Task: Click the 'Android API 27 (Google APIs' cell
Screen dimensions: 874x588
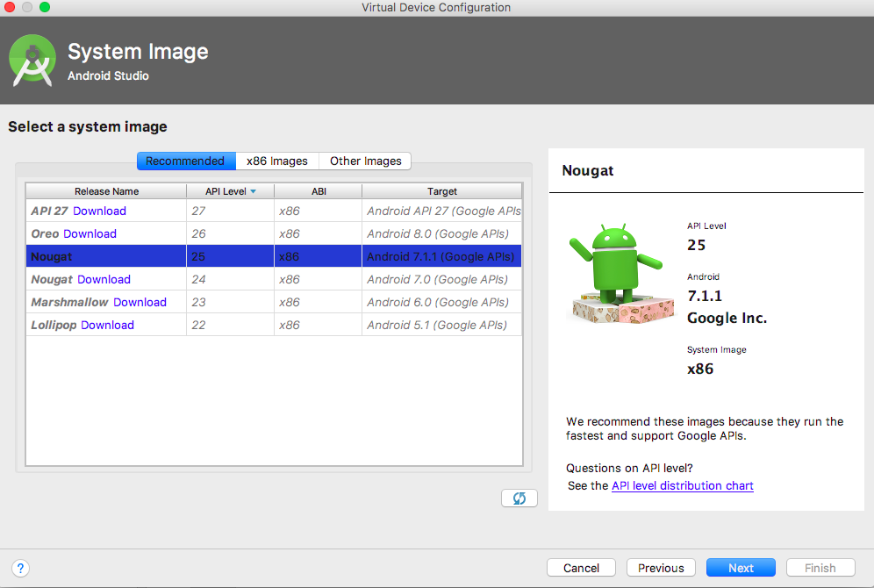Action: (x=442, y=211)
